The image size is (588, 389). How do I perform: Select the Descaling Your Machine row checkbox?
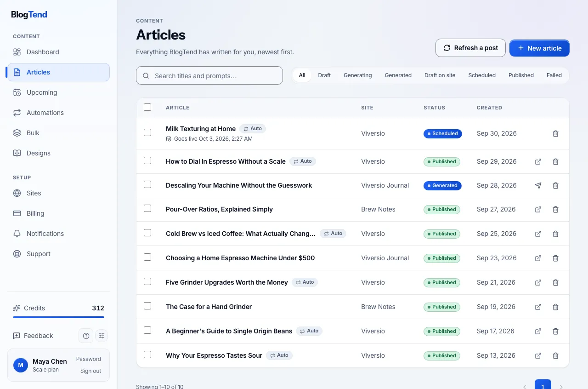tap(147, 184)
